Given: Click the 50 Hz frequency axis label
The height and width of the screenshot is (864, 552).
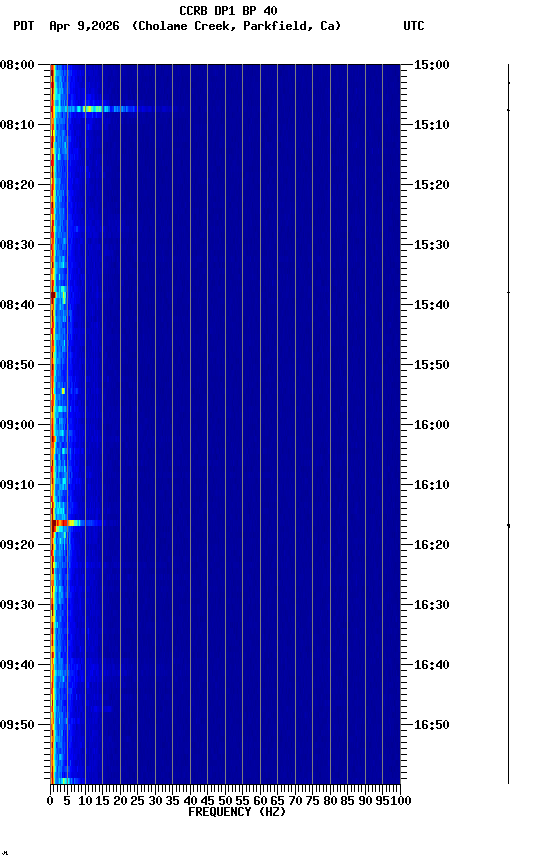Looking at the screenshot, I should click(225, 801).
